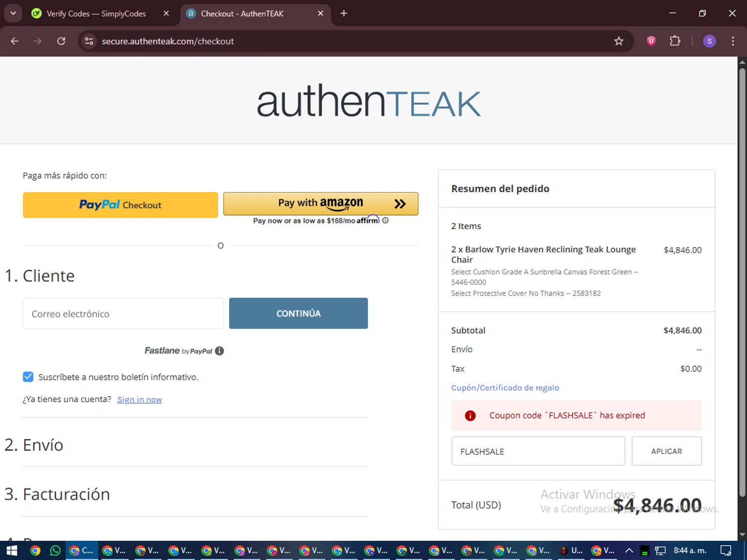This screenshot has height=560, width=747.
Task: Close the Verify Codes — SimplyCodes tab
Action: click(166, 13)
